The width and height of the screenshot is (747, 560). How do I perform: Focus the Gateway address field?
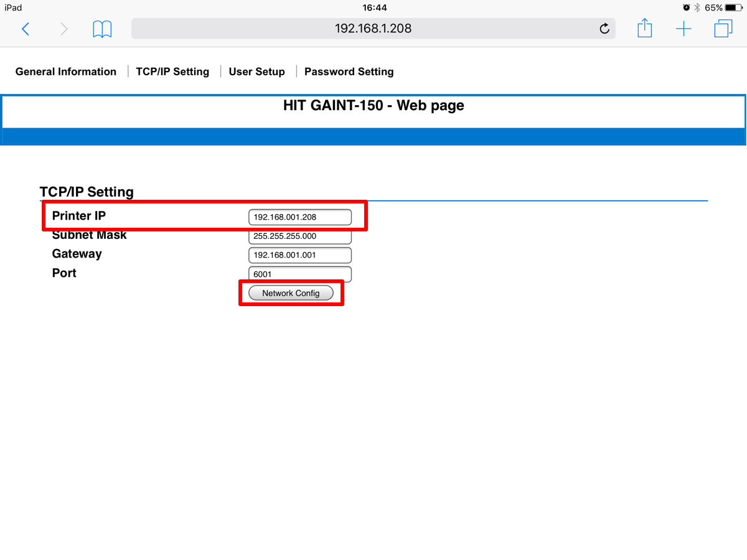[x=299, y=255]
